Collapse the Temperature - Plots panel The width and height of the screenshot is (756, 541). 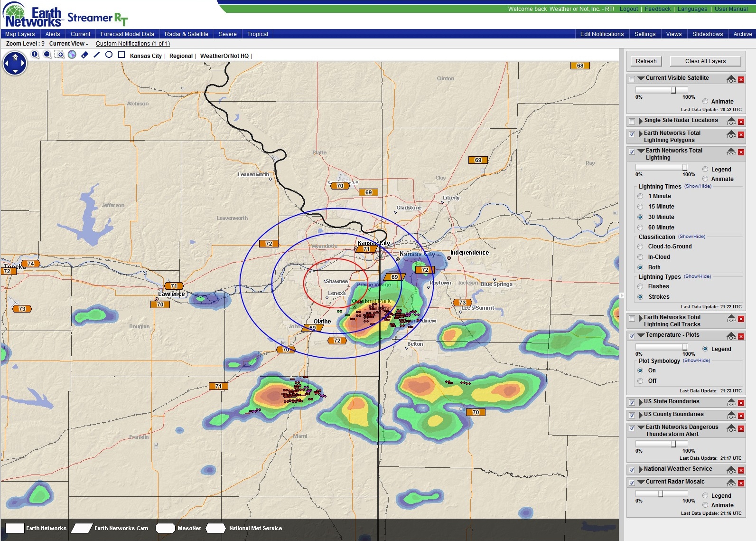click(641, 335)
